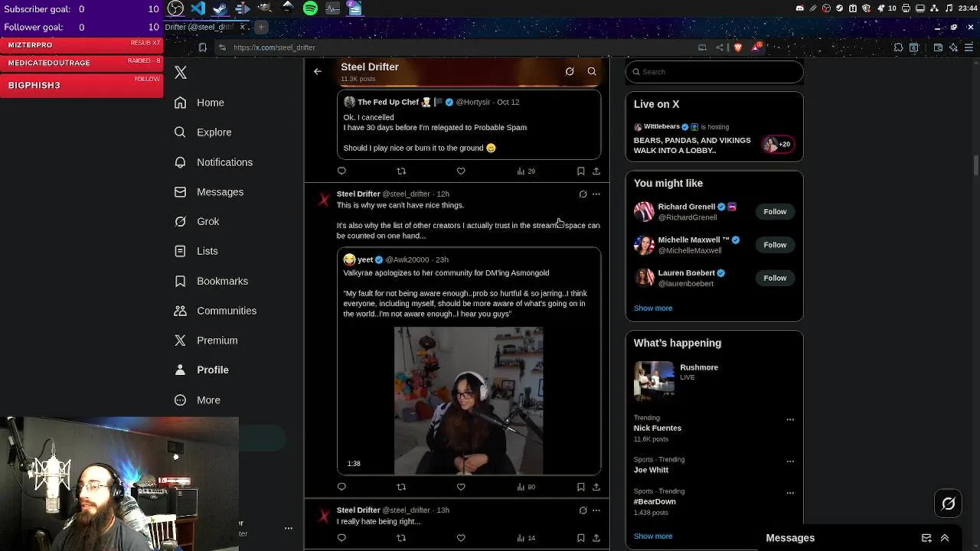Viewport: 980px width, 551px height.
Task: View analytics showing 29 views
Action: coord(526,171)
